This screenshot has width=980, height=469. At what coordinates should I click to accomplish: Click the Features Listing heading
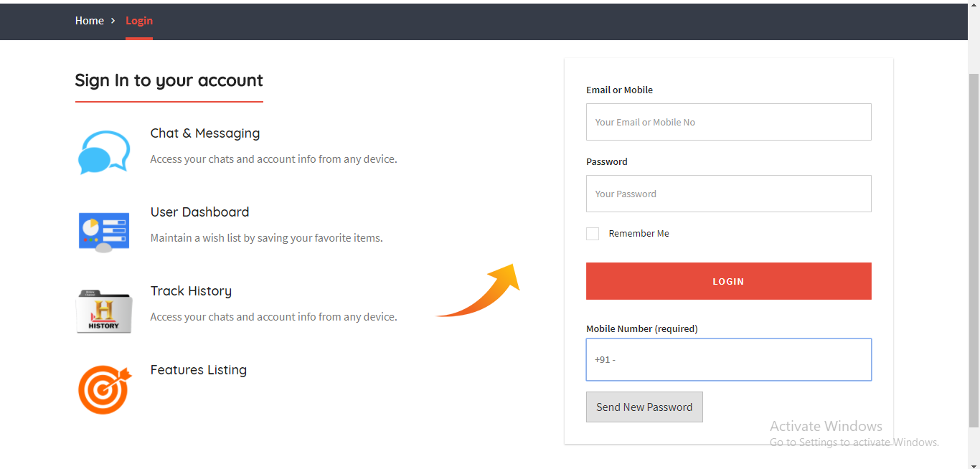click(x=199, y=370)
